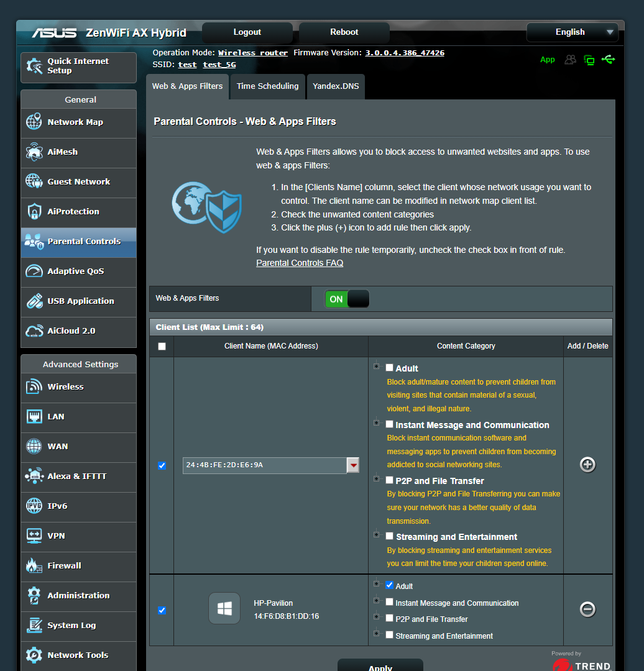644x671 pixels.
Task: Open the Parental Controls FAQ link
Action: pos(300,263)
